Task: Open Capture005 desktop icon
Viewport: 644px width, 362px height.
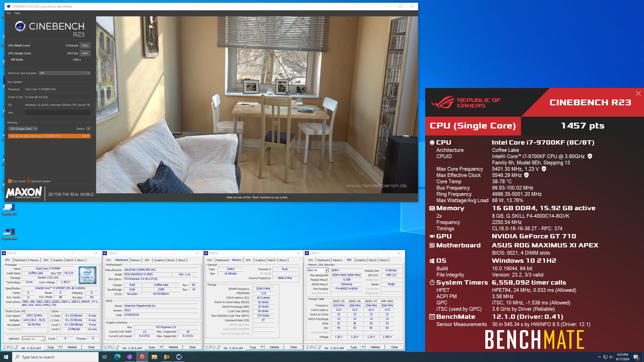Action: (x=9, y=209)
